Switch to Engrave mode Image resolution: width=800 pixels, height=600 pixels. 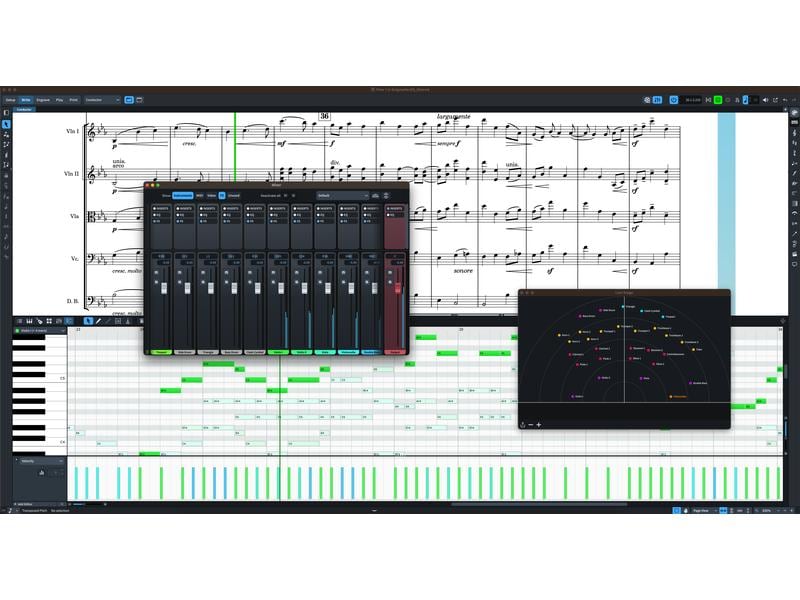tap(43, 100)
